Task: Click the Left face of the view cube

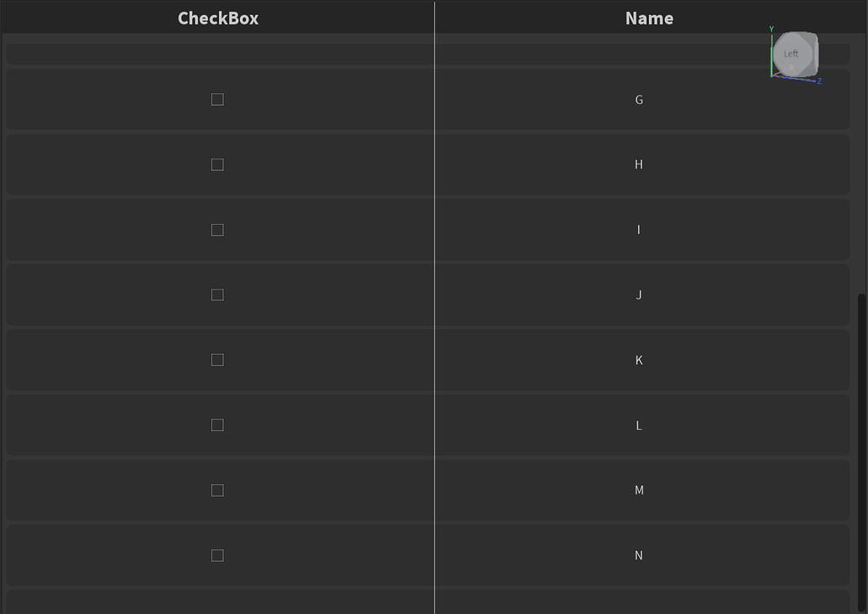Action: pyautogui.click(x=793, y=54)
